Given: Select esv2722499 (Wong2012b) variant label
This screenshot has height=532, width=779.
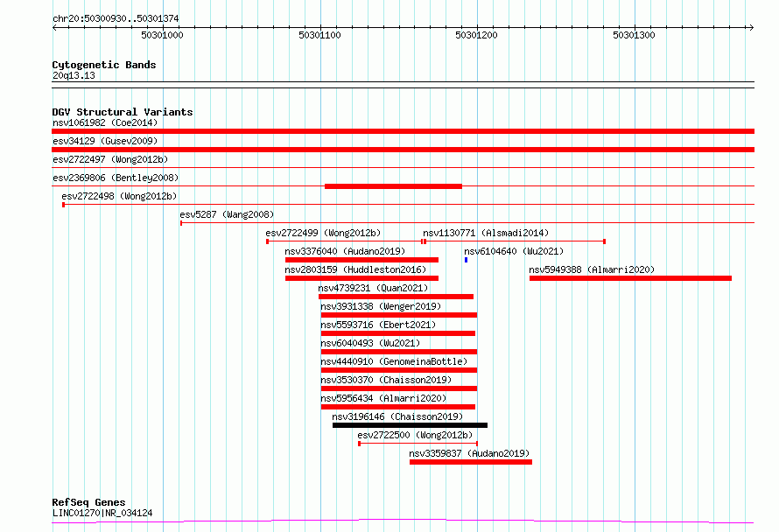Looking at the screenshot, I should click(323, 233).
